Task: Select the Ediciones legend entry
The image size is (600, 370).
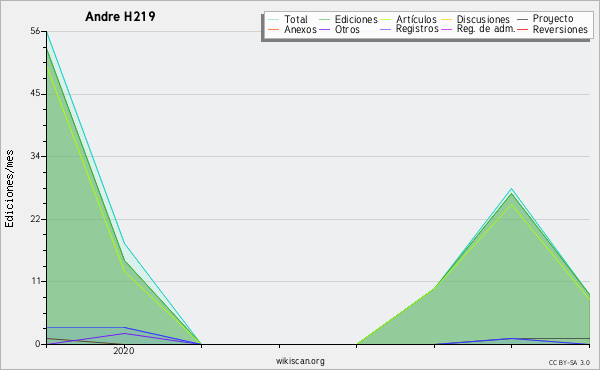Action: 356,19
